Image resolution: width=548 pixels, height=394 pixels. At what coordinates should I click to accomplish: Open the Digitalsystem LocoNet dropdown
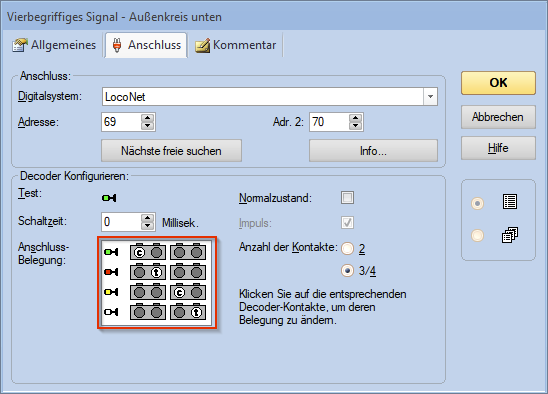click(x=430, y=96)
